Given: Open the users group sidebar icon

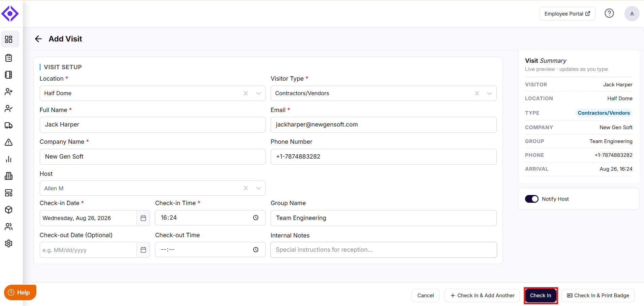Looking at the screenshot, I should point(9,227).
